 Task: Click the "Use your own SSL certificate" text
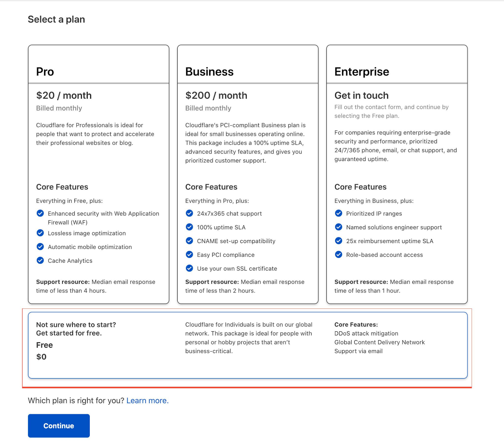click(237, 269)
